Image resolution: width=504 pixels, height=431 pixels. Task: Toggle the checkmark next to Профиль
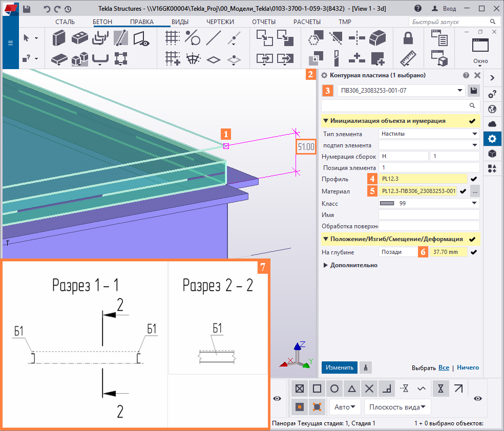point(473,179)
